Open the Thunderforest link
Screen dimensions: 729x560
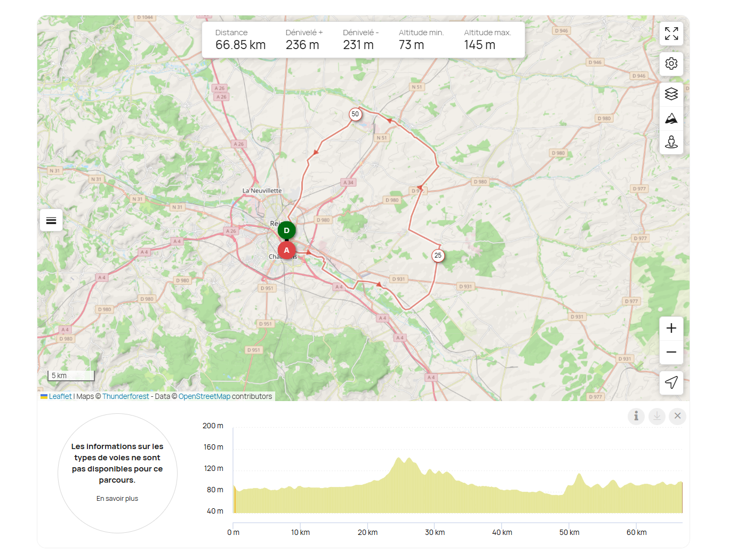(126, 396)
